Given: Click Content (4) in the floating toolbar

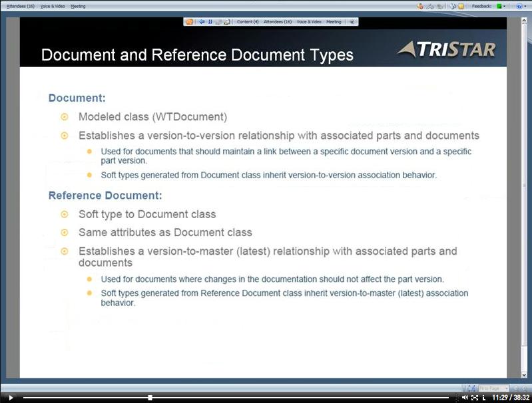Looking at the screenshot, I should (248, 22).
